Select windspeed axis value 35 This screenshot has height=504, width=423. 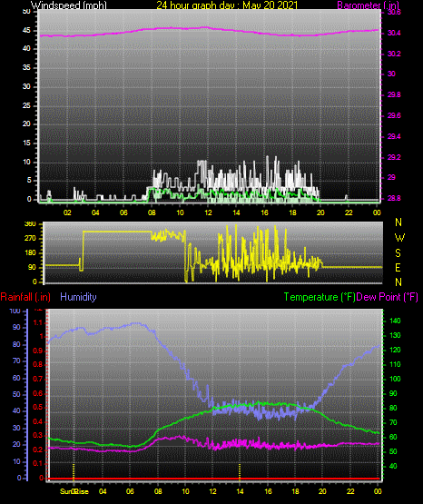coord(27,67)
